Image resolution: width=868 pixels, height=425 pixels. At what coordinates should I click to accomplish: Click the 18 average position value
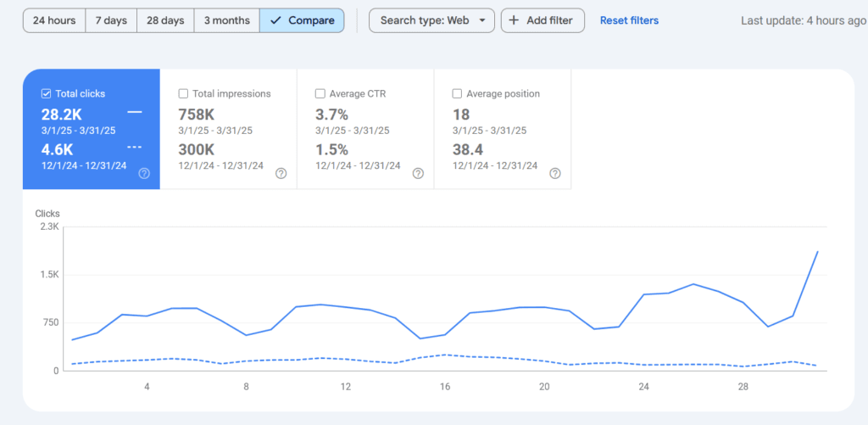[x=461, y=115]
